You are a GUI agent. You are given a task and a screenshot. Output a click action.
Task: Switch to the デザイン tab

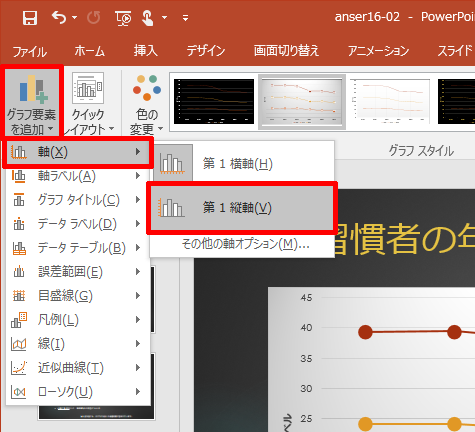coord(206,51)
